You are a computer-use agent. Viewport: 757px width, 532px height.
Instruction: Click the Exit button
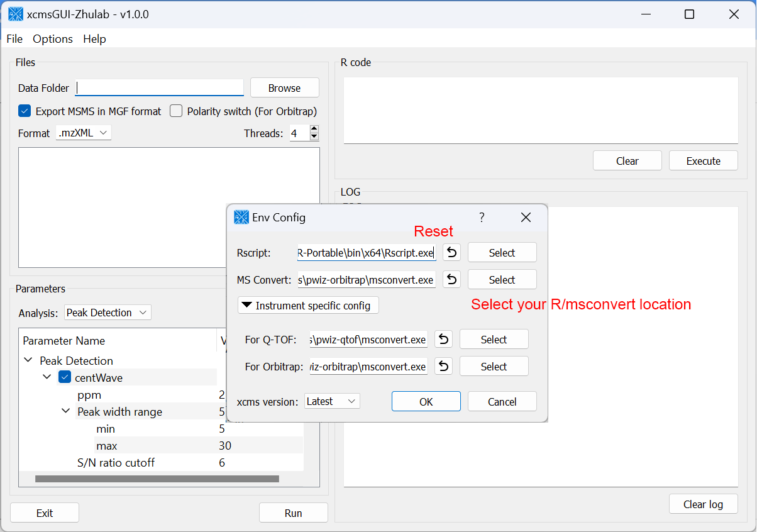click(x=45, y=513)
